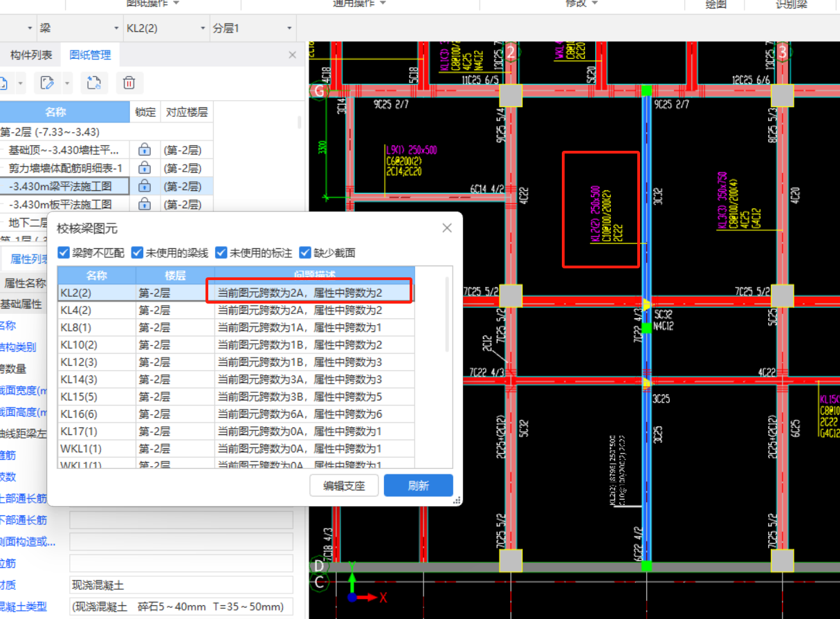The height and width of the screenshot is (619, 840).
Task: Select the 第-2层 (-7.33~-3.43) group row
Action: (107, 131)
